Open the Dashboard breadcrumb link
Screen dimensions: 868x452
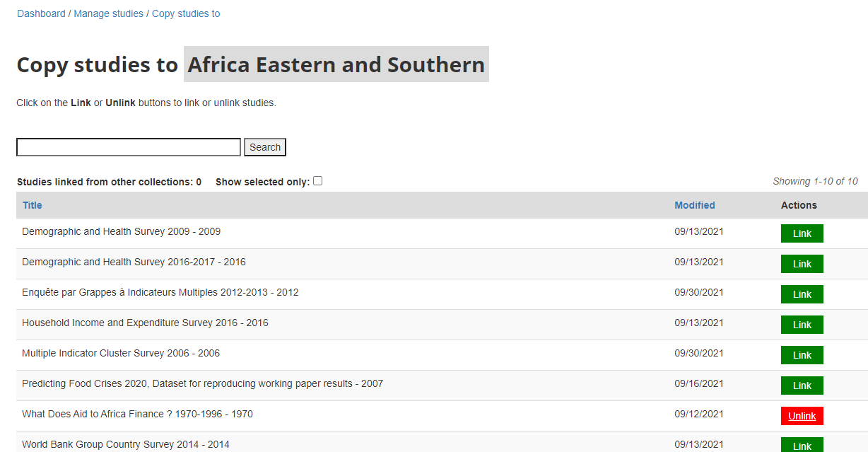pyautogui.click(x=41, y=13)
